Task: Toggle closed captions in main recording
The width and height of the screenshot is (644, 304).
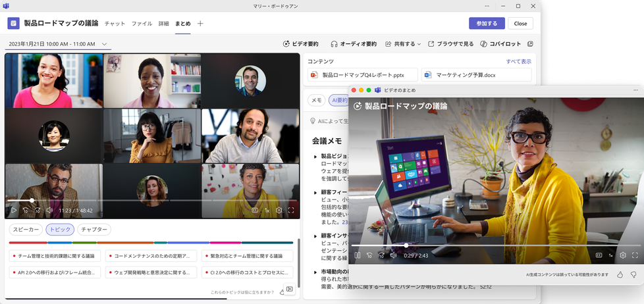Action: coord(255,211)
